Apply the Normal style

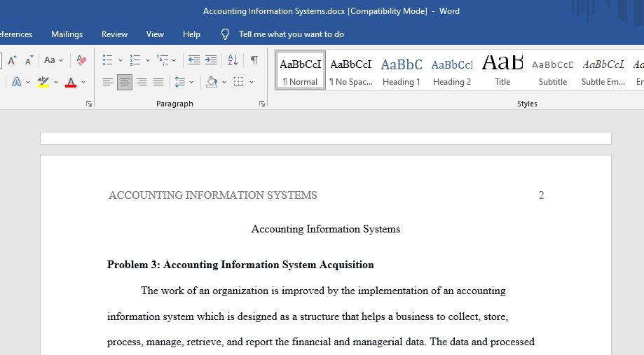(300, 70)
